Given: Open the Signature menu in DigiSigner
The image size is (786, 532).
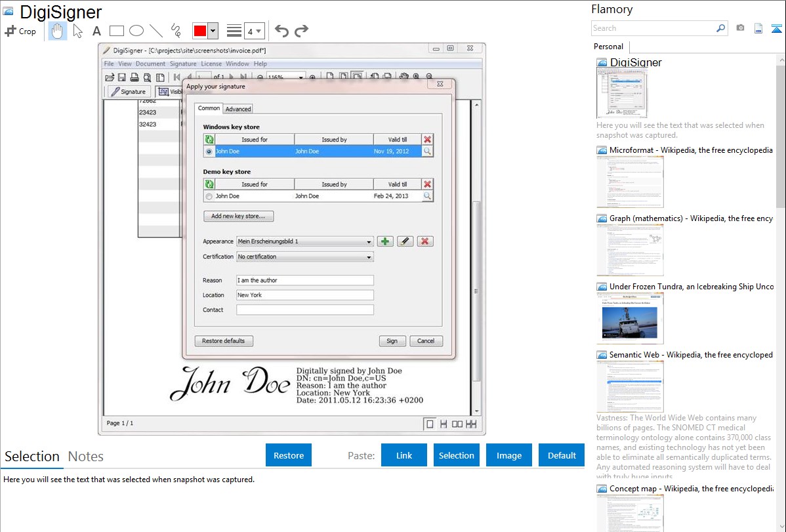Looking at the screenshot, I should click(183, 64).
